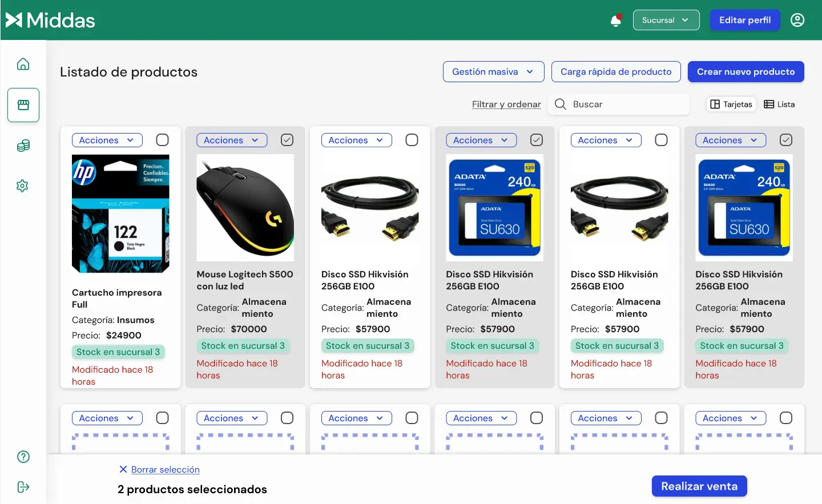The image size is (822, 504).
Task: Select the store products sidebar icon
Action: [x=23, y=105]
